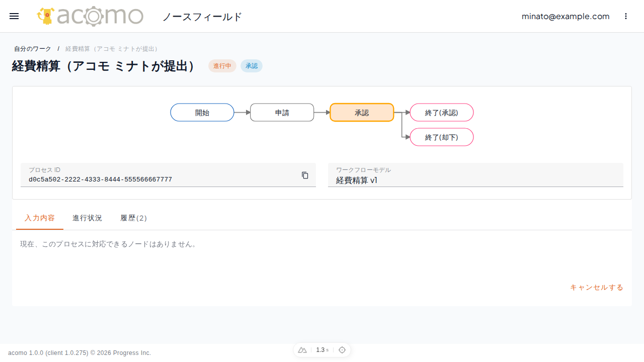Click the blue 承認 status badge
Viewport: 644px width, 362px height.
[x=252, y=66]
